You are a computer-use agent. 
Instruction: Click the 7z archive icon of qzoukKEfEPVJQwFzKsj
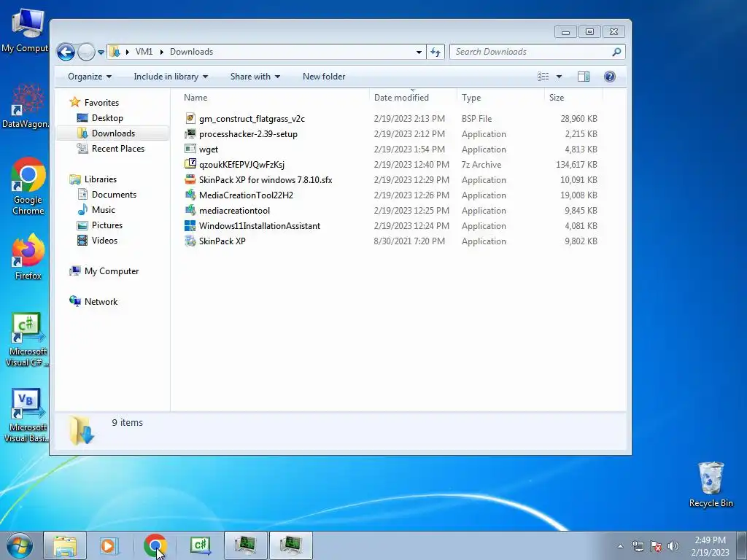coord(190,164)
